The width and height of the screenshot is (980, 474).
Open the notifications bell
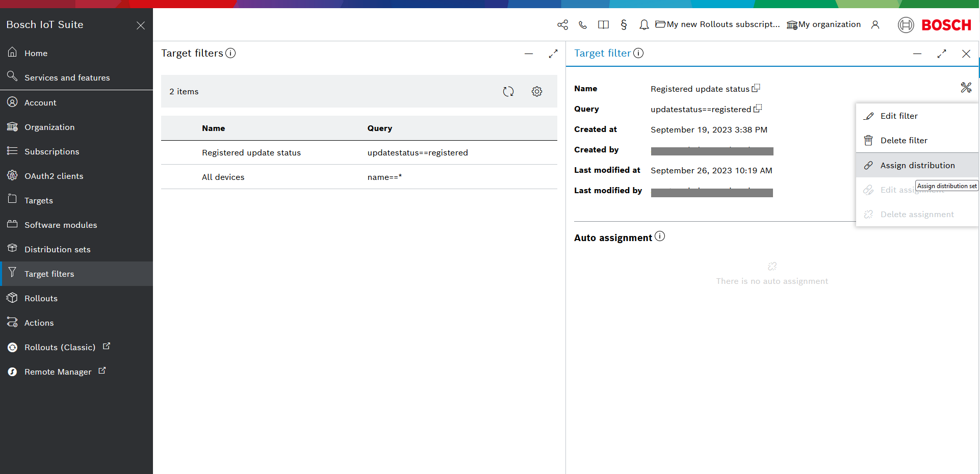click(x=644, y=25)
